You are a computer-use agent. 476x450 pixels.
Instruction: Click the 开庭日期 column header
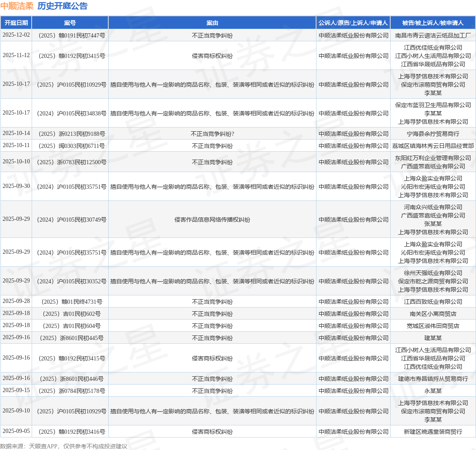[x=16, y=23]
